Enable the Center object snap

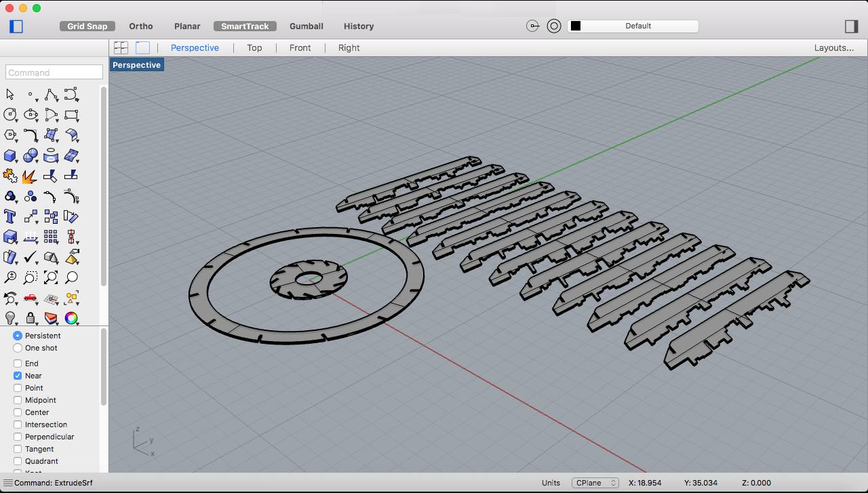(18, 412)
